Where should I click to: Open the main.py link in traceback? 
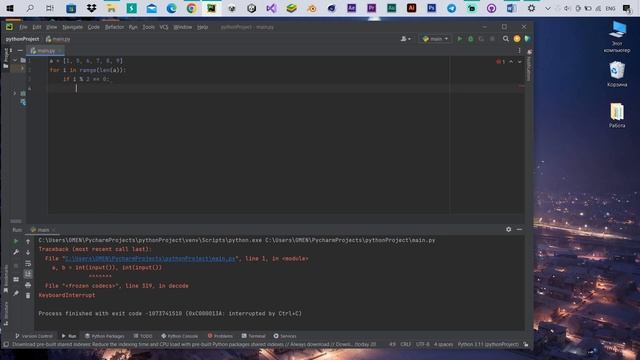tap(150, 258)
